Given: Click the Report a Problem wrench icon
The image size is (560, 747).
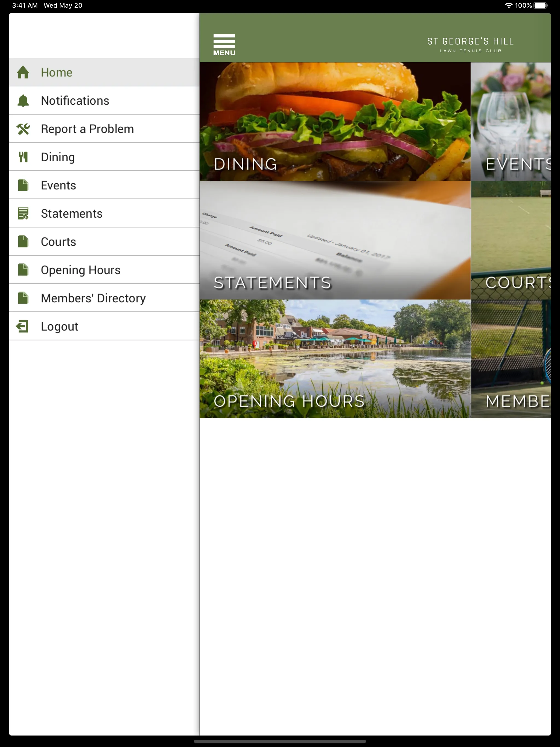Looking at the screenshot, I should (x=24, y=128).
